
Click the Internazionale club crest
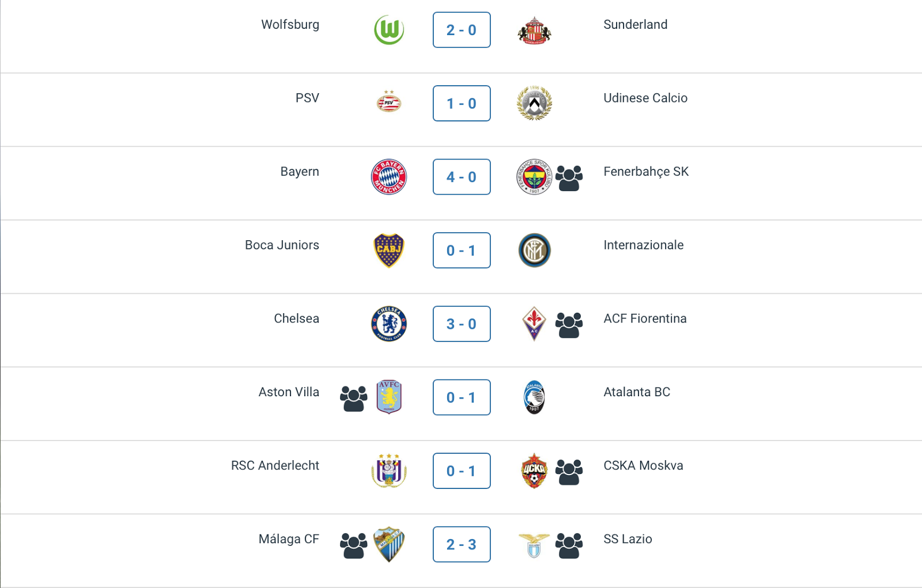(x=534, y=251)
